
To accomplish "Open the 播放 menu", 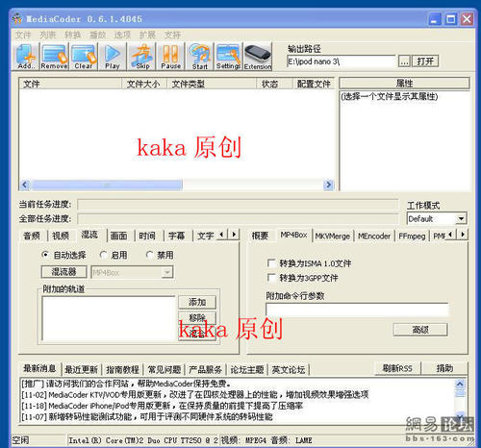I will click(97, 35).
